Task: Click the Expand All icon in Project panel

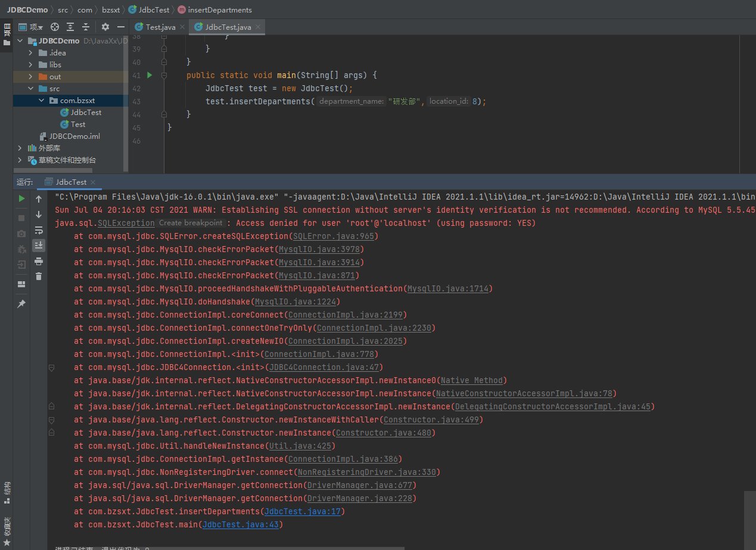Action: [70, 27]
